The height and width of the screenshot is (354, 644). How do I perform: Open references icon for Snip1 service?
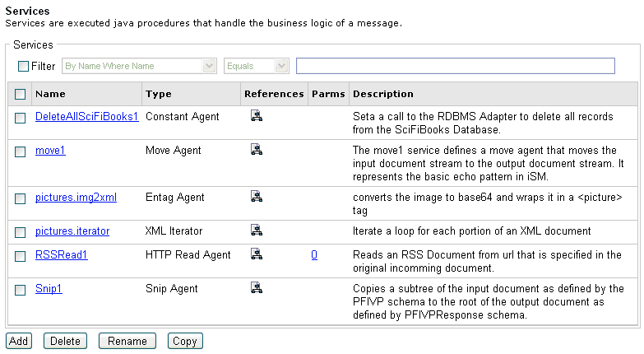click(x=257, y=288)
